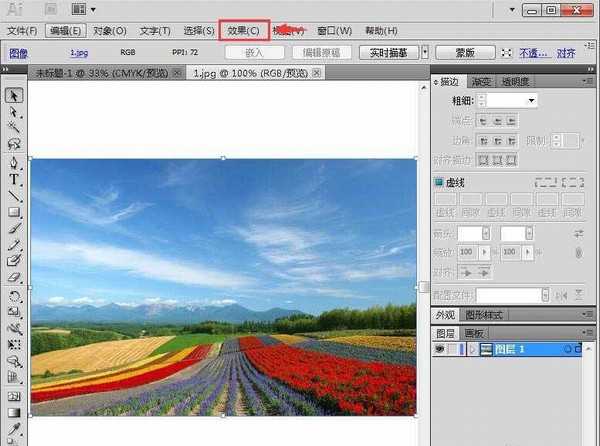Click the lock column of 图层 1
The height and width of the screenshot is (446, 600).
tap(455, 349)
